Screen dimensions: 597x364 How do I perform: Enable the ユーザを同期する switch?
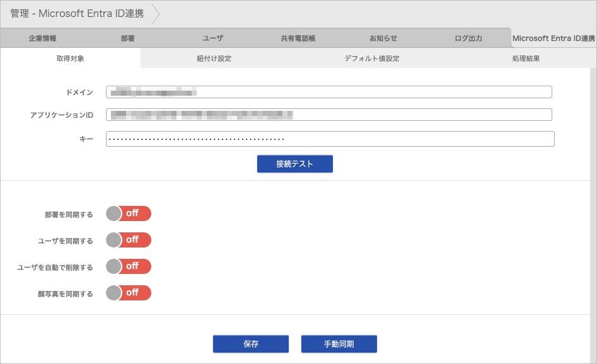(x=129, y=240)
